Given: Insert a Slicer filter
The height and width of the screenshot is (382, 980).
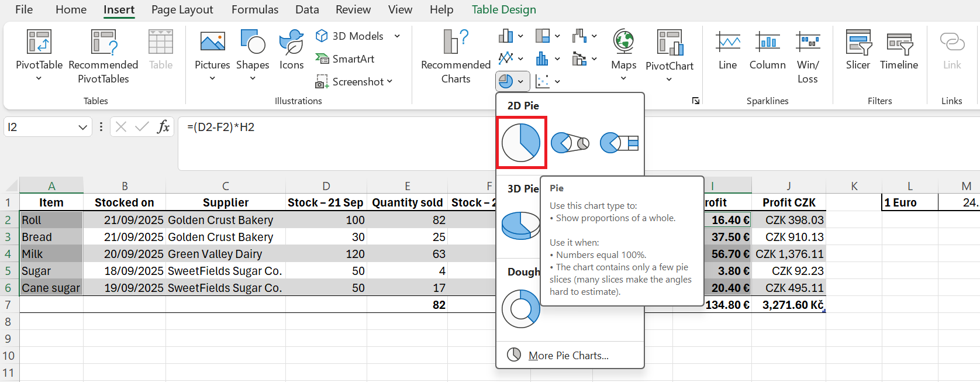Looking at the screenshot, I should [858, 50].
